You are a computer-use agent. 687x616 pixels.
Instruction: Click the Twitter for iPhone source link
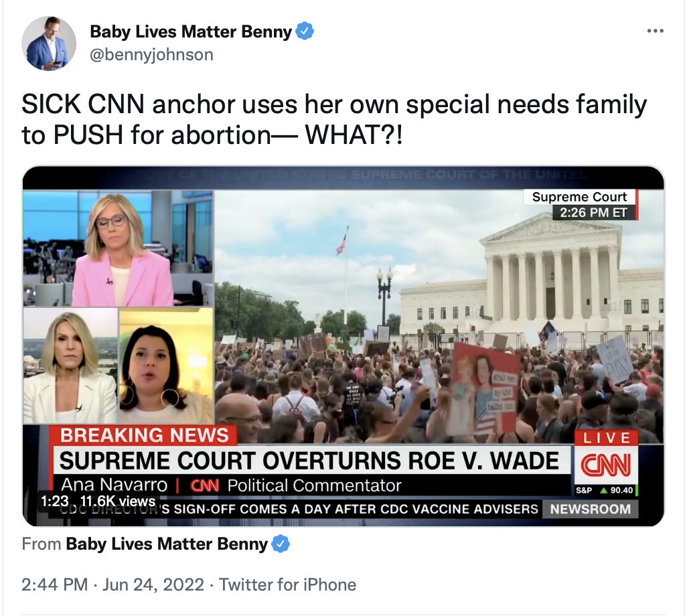coord(287,585)
